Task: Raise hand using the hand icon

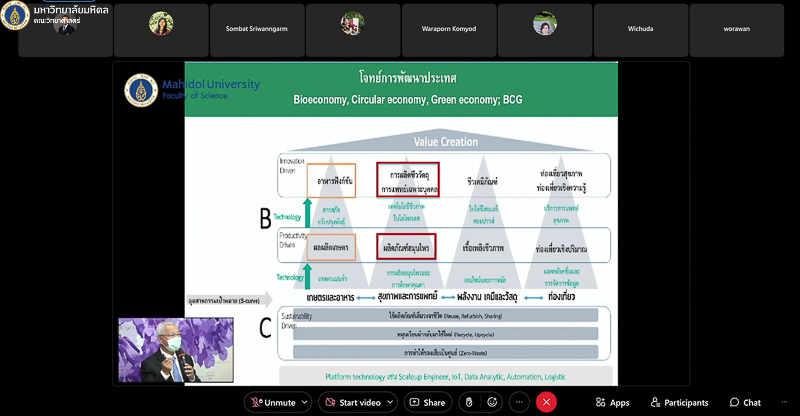Action: [467, 402]
